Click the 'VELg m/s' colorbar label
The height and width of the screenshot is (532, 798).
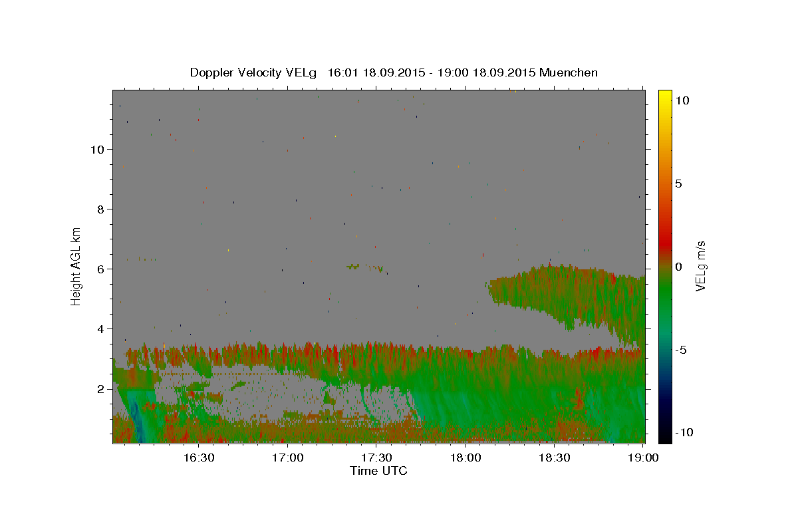click(x=700, y=266)
